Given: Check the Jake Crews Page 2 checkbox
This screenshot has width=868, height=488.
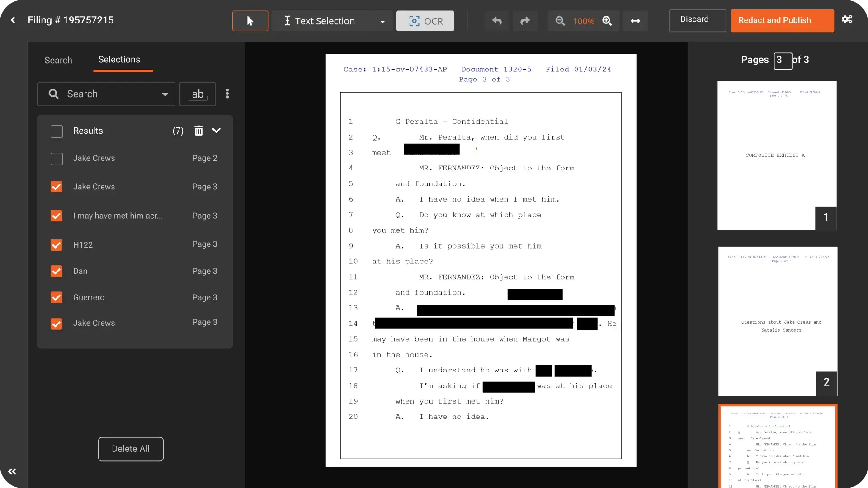Looking at the screenshot, I should click(x=57, y=159).
